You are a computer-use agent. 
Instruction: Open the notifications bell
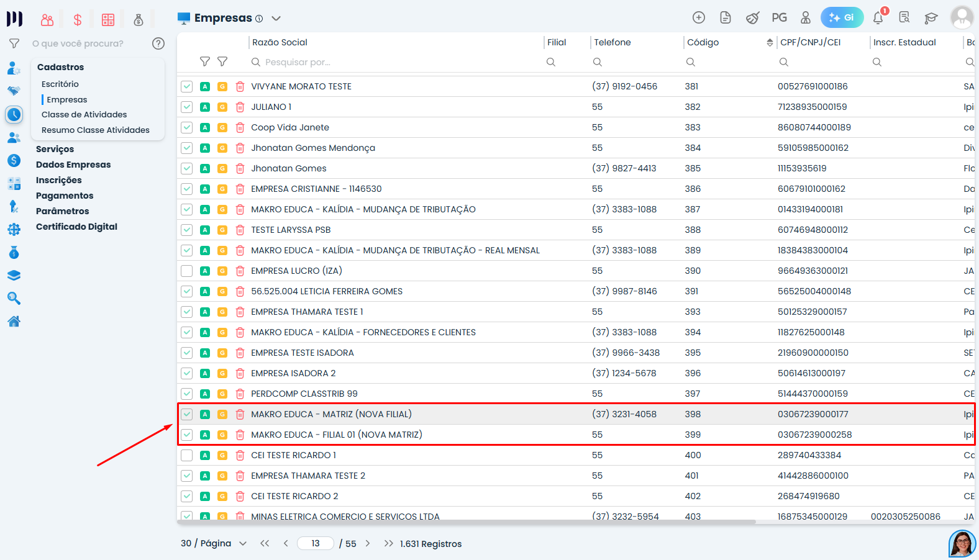tap(878, 17)
